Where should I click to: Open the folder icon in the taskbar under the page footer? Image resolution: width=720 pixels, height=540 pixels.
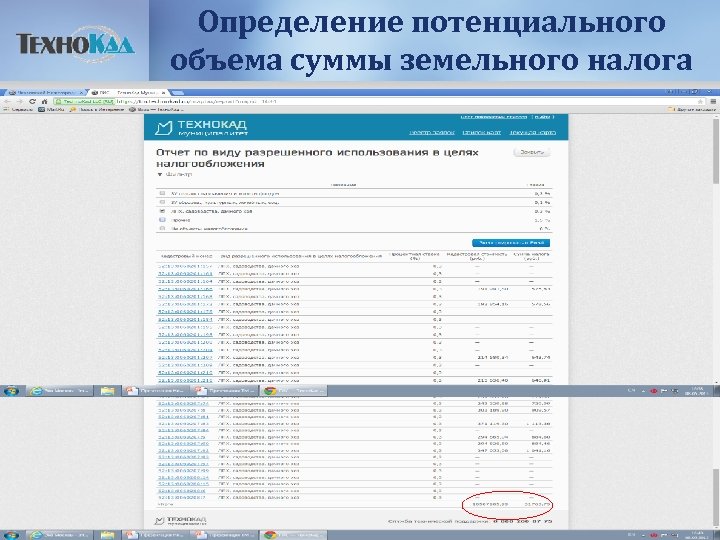[107, 535]
